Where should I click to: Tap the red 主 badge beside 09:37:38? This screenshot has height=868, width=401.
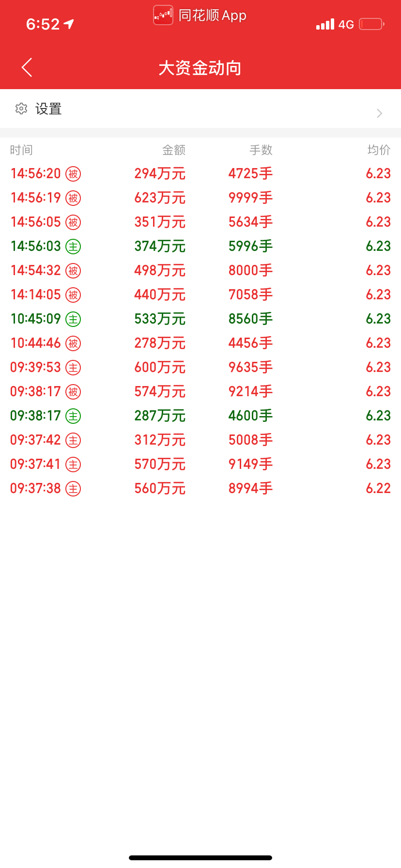(x=73, y=489)
